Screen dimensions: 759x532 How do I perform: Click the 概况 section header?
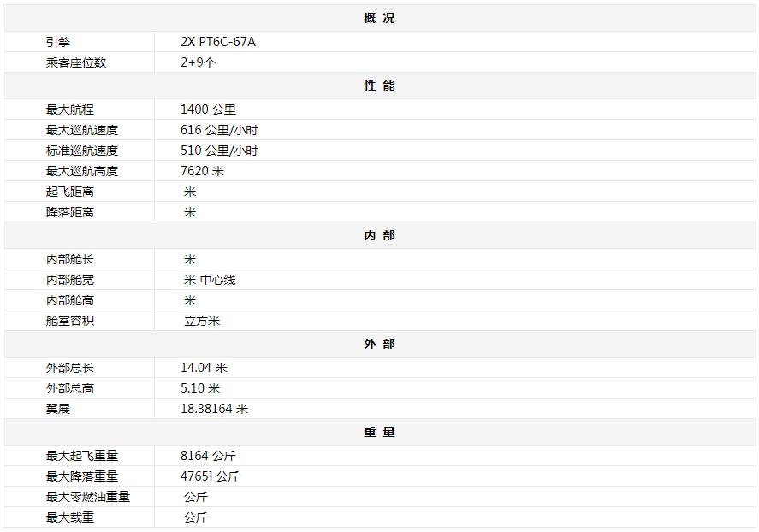click(379, 18)
